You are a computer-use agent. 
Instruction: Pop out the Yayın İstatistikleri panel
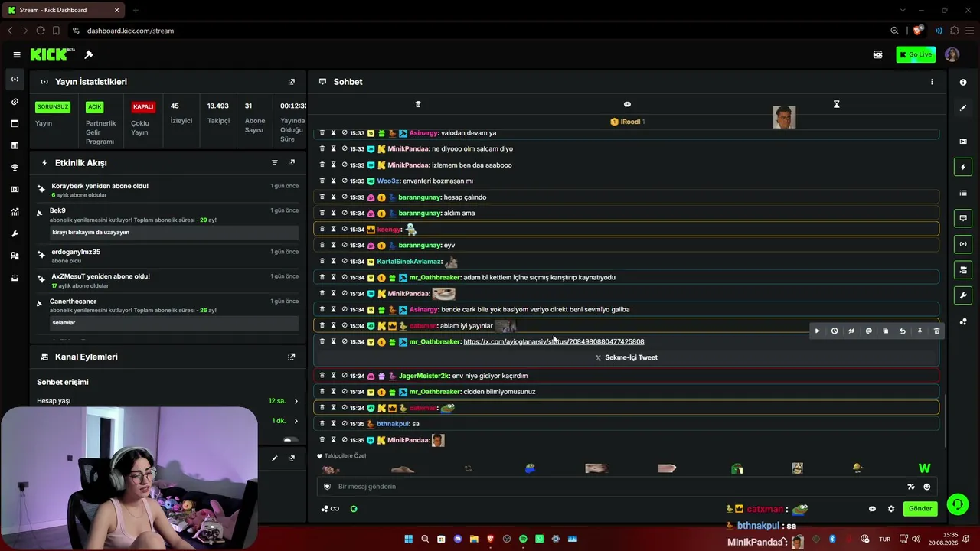click(x=292, y=82)
